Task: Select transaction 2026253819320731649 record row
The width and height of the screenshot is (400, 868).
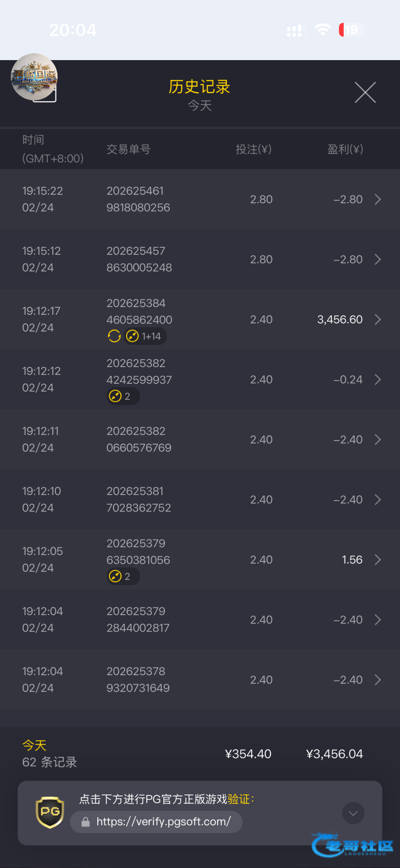Action: click(x=200, y=680)
